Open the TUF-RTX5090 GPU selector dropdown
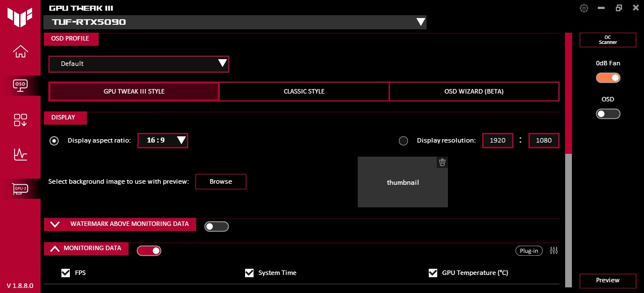644x293 pixels. pyautogui.click(x=235, y=22)
